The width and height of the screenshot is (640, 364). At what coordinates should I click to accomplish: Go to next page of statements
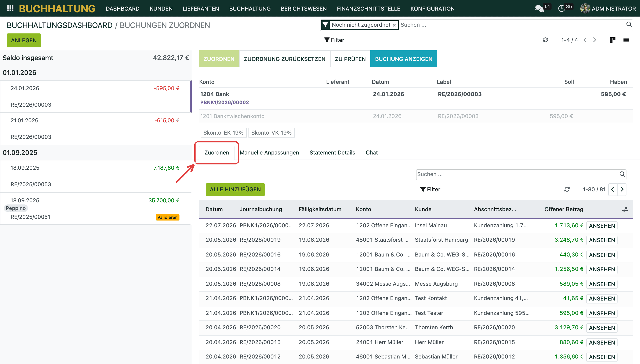594,40
